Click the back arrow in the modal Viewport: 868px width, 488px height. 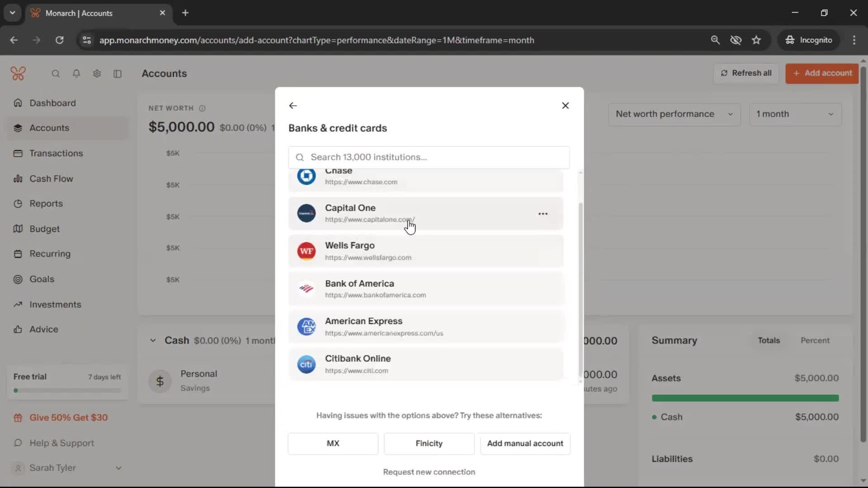click(293, 106)
